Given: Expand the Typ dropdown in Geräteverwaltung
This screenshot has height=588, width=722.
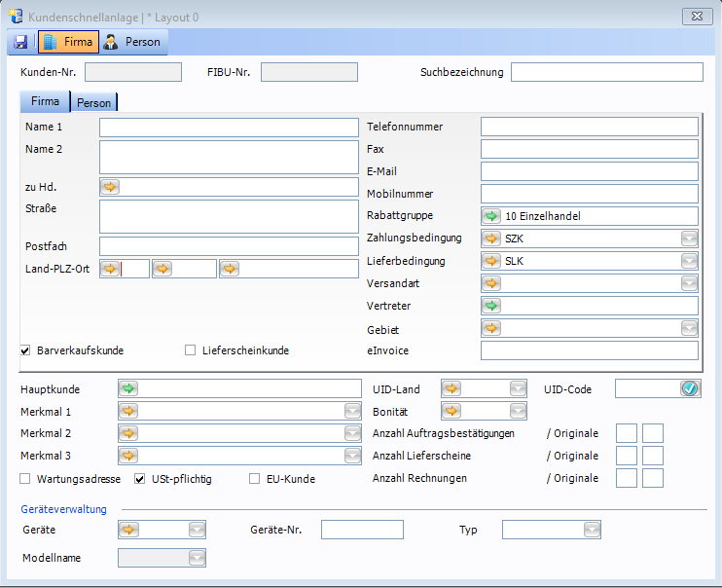Looking at the screenshot, I should pos(592,530).
